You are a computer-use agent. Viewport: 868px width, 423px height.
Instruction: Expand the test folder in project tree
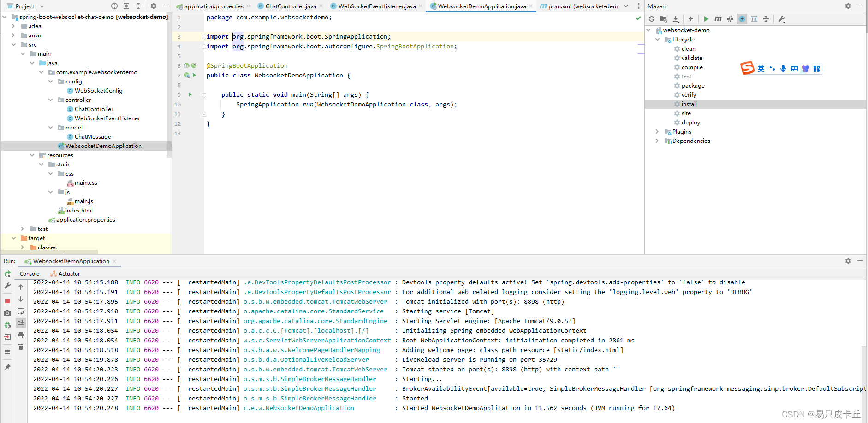23,229
